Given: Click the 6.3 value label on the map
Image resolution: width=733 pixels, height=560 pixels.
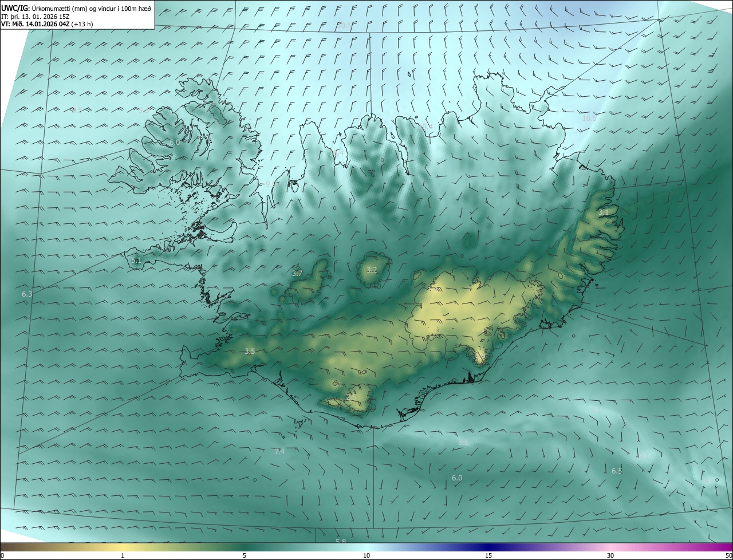Looking at the screenshot, I should tap(27, 294).
